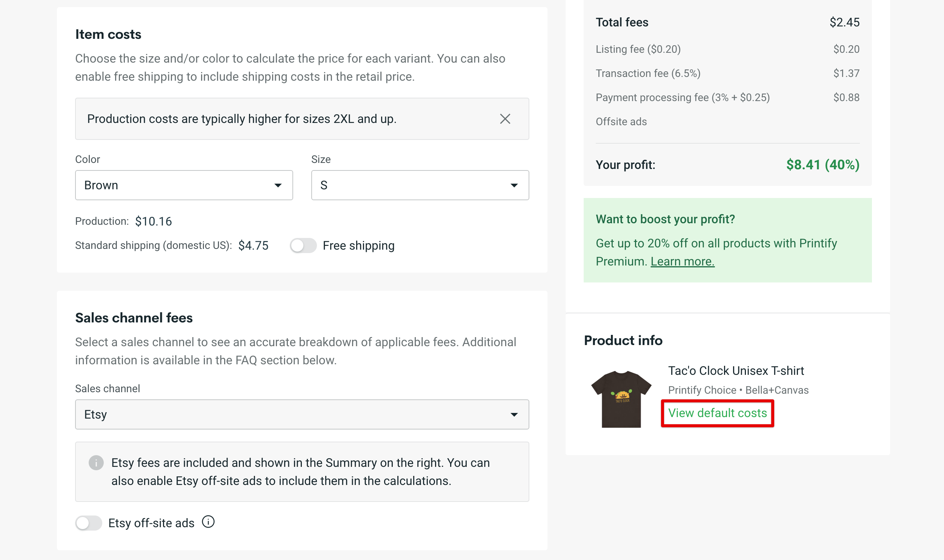
Task: Click the info icon in the Etsy fees notice
Action: [x=96, y=462]
